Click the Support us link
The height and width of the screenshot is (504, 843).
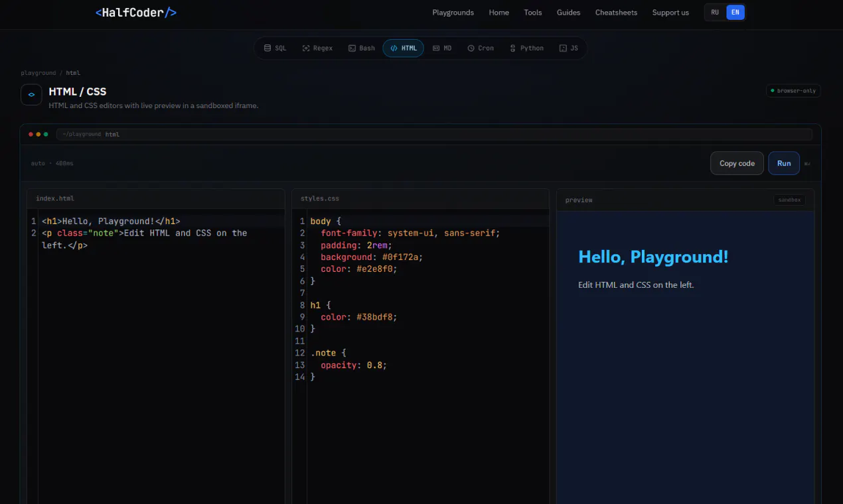[x=670, y=13]
